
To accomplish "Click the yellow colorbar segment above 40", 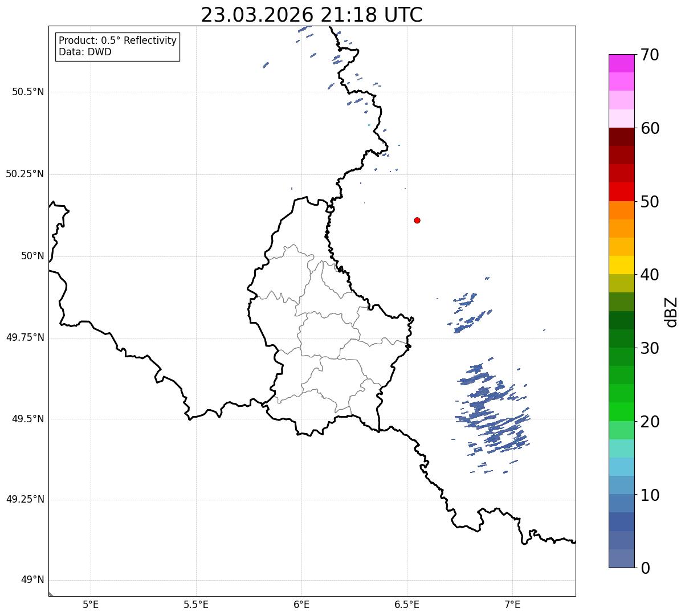I will click(x=621, y=265).
